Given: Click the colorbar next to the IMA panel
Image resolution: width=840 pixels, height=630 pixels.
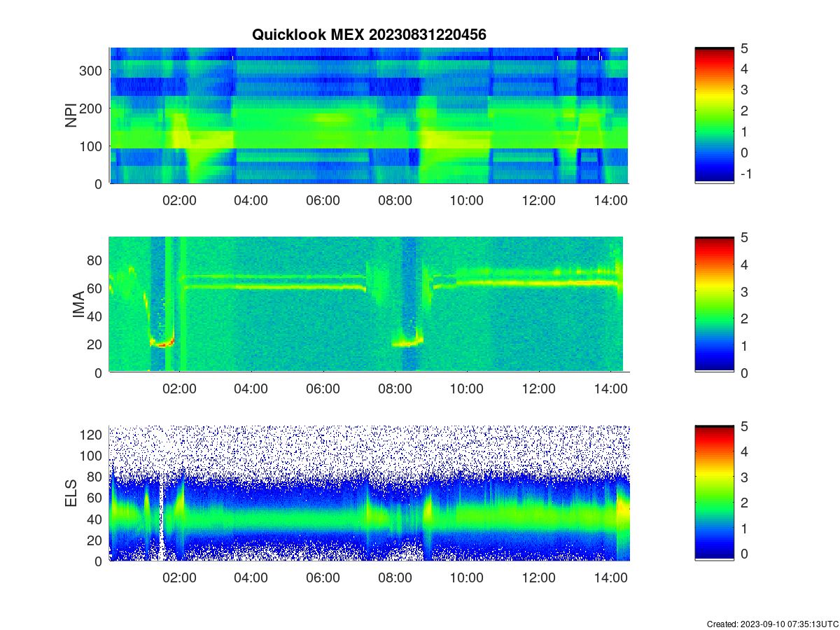Looking at the screenshot, I should [714, 304].
